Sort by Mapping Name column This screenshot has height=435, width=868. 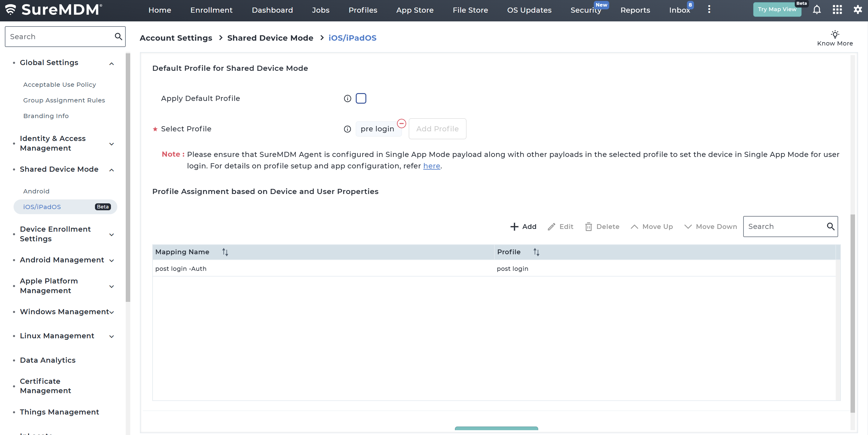[225, 252]
